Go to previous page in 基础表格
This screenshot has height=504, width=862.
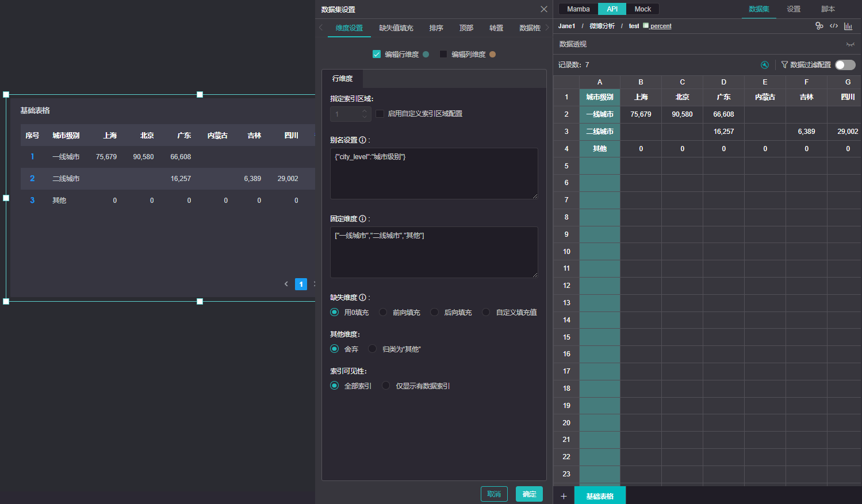tap(286, 284)
